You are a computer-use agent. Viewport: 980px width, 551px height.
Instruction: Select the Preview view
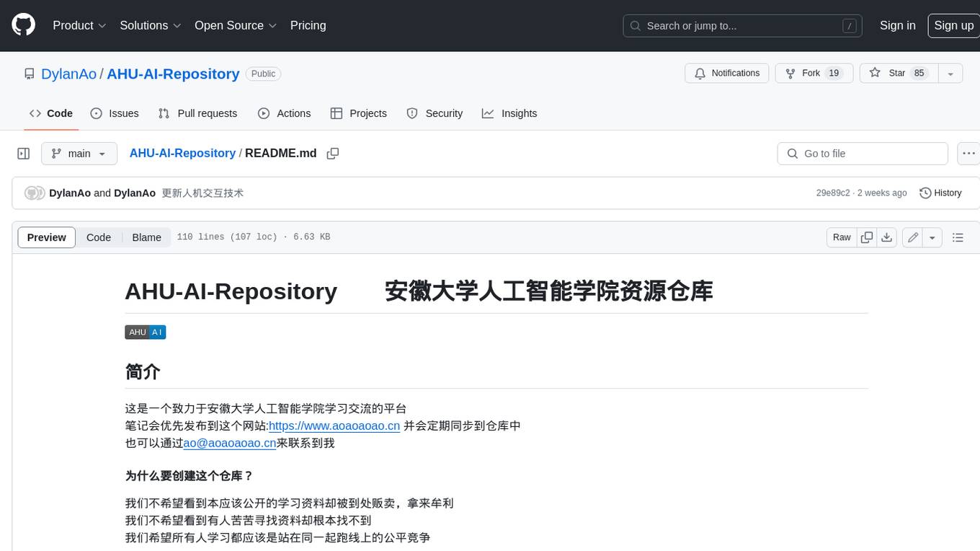point(47,237)
